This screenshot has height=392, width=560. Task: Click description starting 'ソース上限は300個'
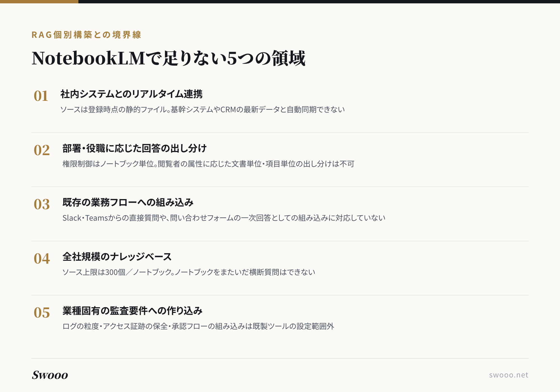coord(189,272)
